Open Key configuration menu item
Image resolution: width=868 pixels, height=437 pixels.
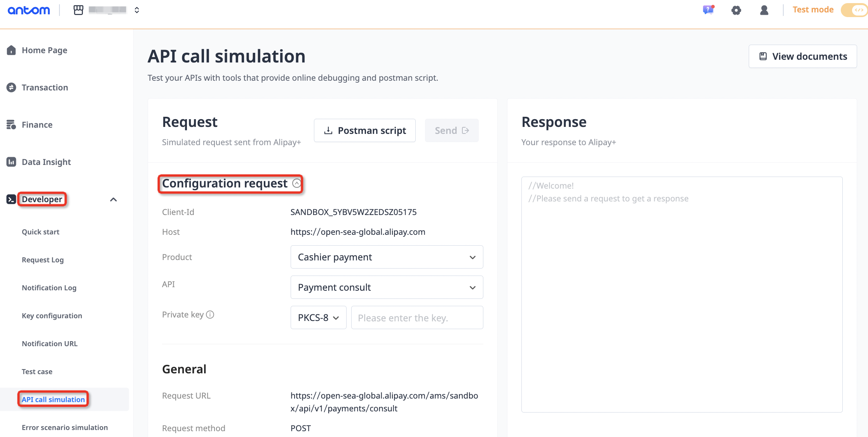[x=52, y=316]
